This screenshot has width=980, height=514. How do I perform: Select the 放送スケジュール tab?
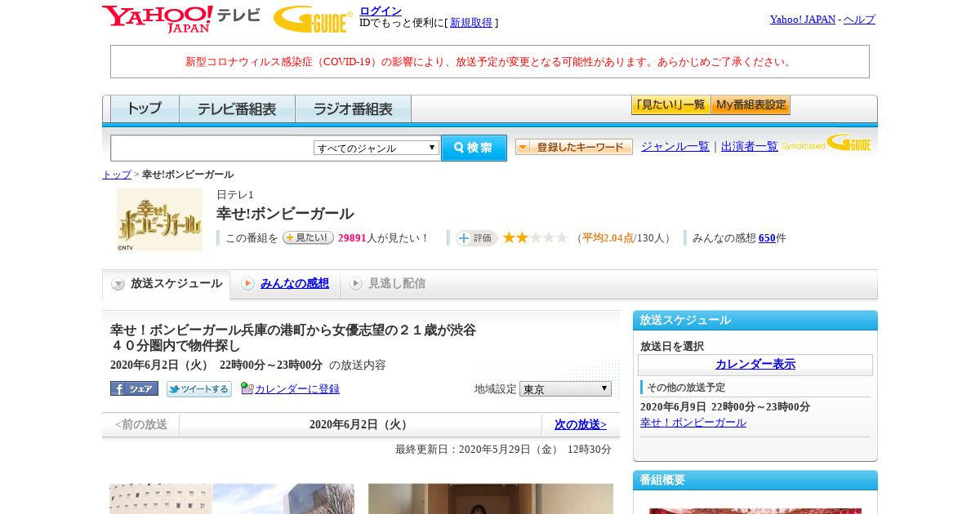pyautogui.click(x=167, y=284)
